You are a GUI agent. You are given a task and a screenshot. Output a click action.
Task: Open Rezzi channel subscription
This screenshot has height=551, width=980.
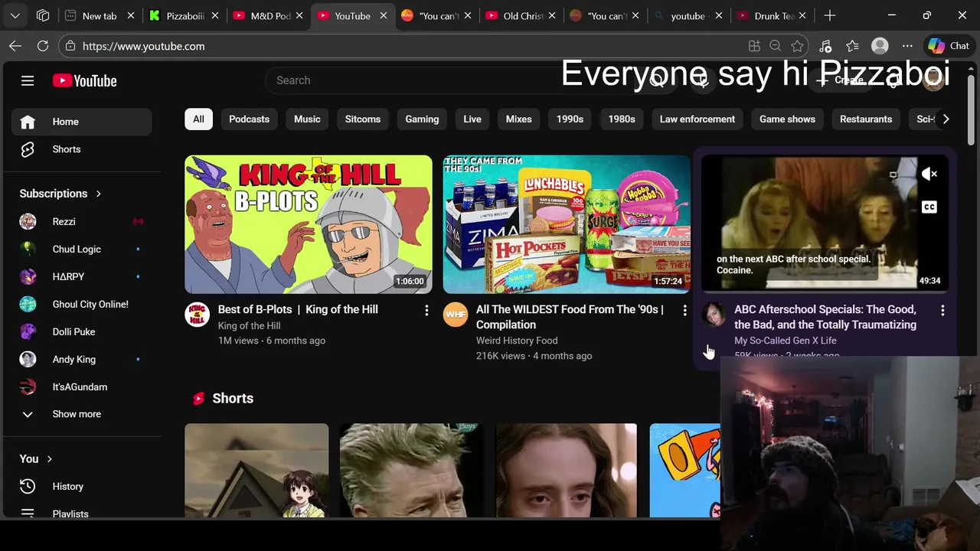point(81,221)
